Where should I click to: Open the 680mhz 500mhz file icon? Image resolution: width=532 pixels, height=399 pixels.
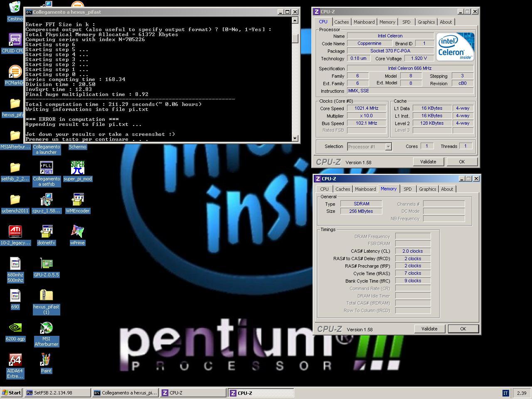coord(15,264)
